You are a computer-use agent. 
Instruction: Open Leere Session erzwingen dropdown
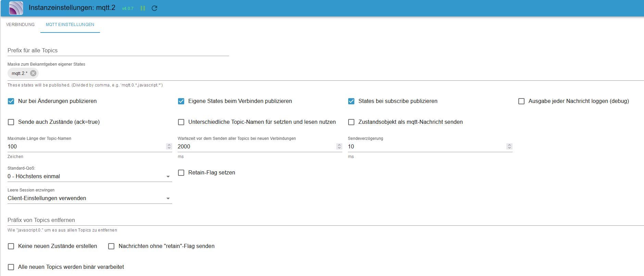[90, 198]
